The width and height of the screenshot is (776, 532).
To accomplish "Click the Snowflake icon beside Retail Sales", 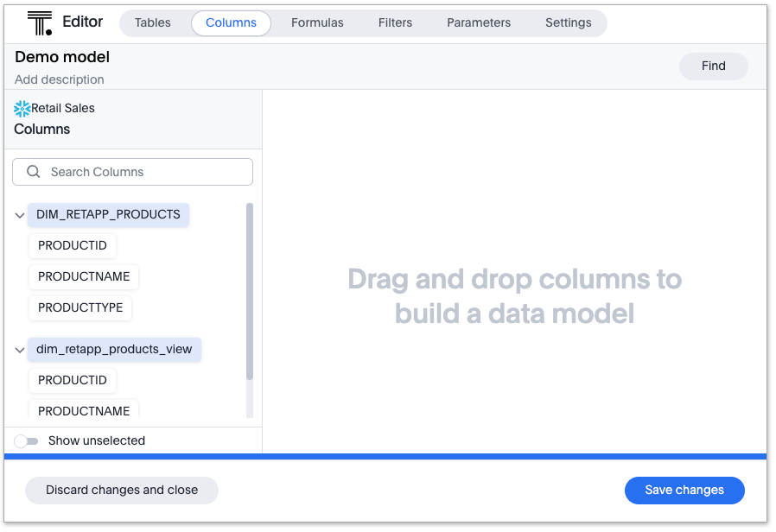I will coord(21,107).
